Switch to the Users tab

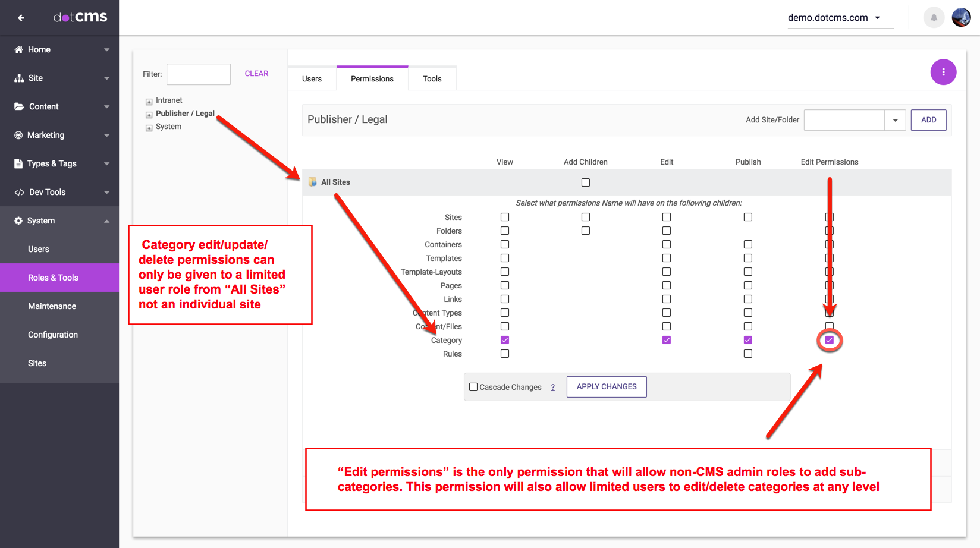click(312, 79)
